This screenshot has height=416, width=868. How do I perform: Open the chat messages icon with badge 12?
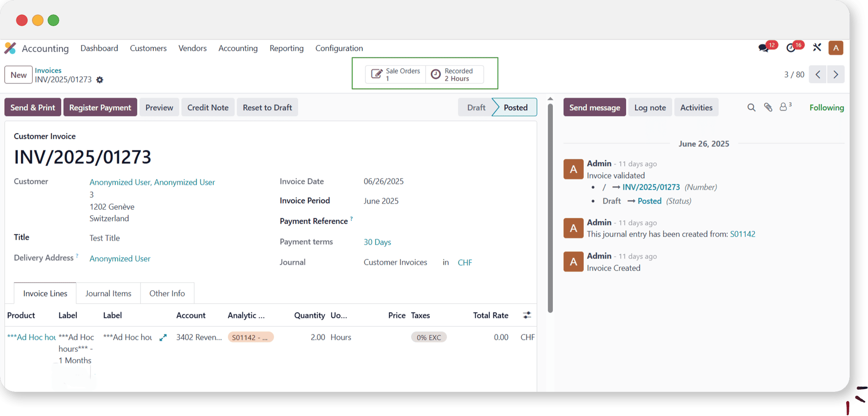pos(764,48)
